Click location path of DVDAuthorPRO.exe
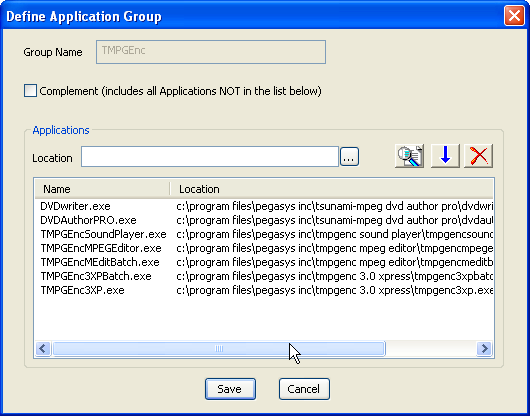 [x=335, y=220]
